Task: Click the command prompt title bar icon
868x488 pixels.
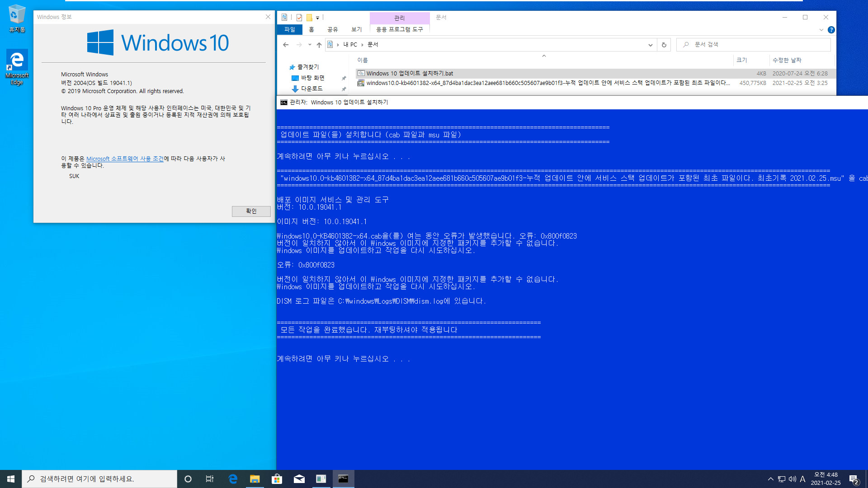Action: point(284,103)
